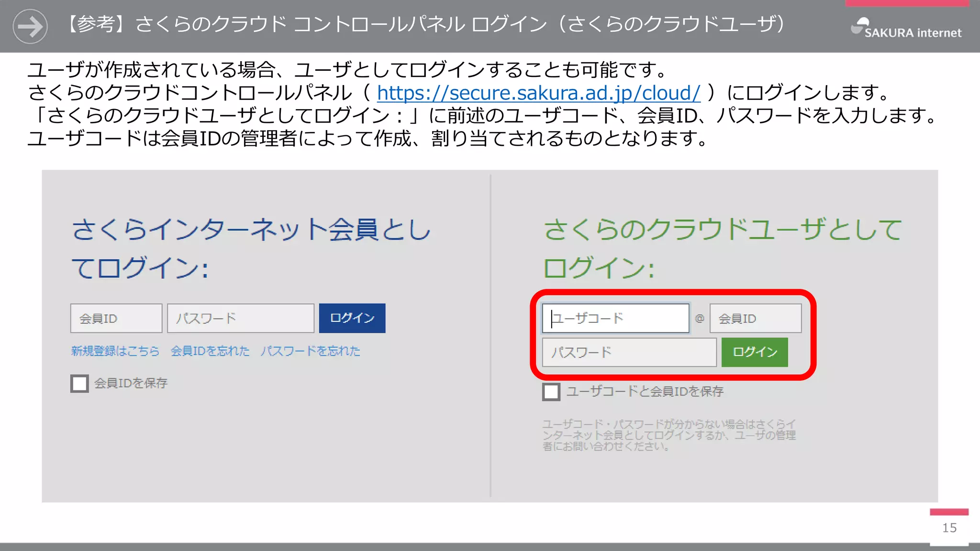The width and height of the screenshot is (980, 551).
Task: Click the slide page number 15
Action: pos(949,528)
